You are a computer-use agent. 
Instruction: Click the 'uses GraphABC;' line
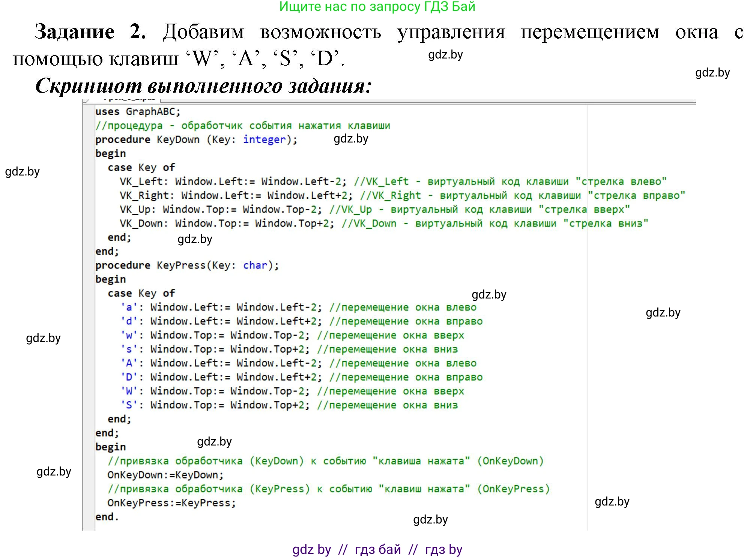point(138,112)
